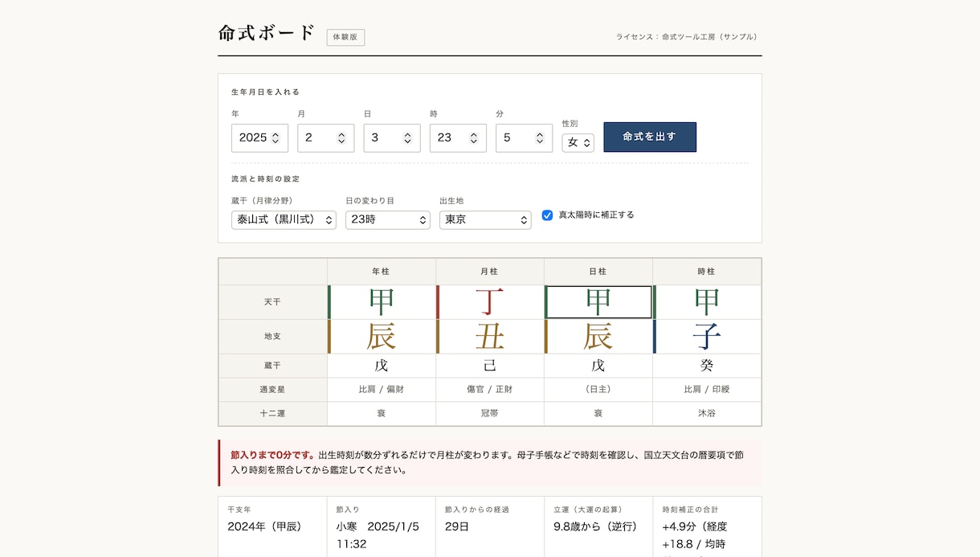Click the 地支 row header
The width and height of the screenshot is (980, 557).
tap(273, 337)
